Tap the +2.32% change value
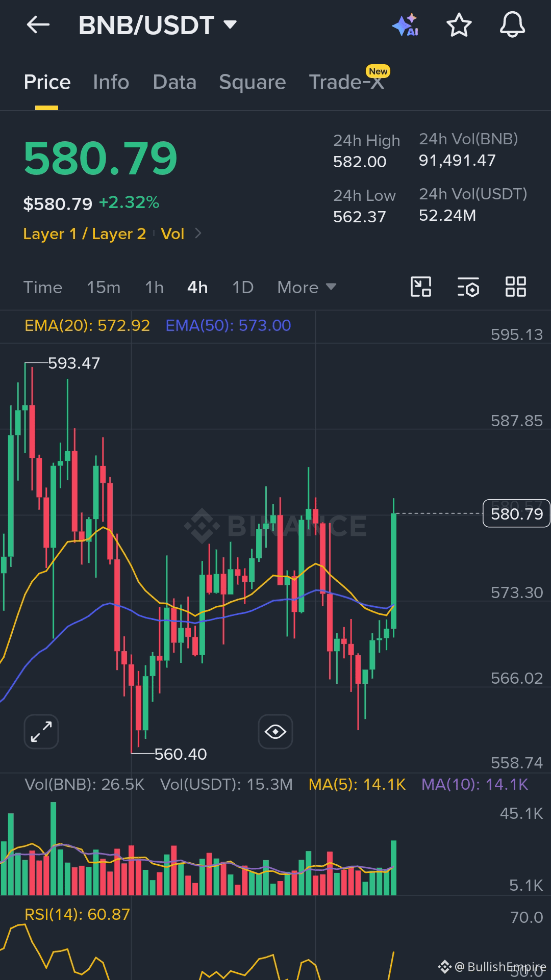 129,202
